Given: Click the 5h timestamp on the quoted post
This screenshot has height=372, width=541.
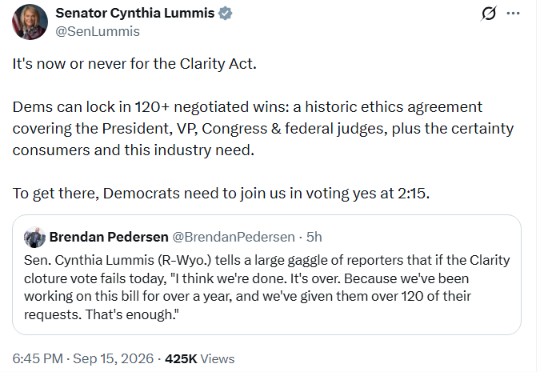Looking at the screenshot, I should point(314,237).
